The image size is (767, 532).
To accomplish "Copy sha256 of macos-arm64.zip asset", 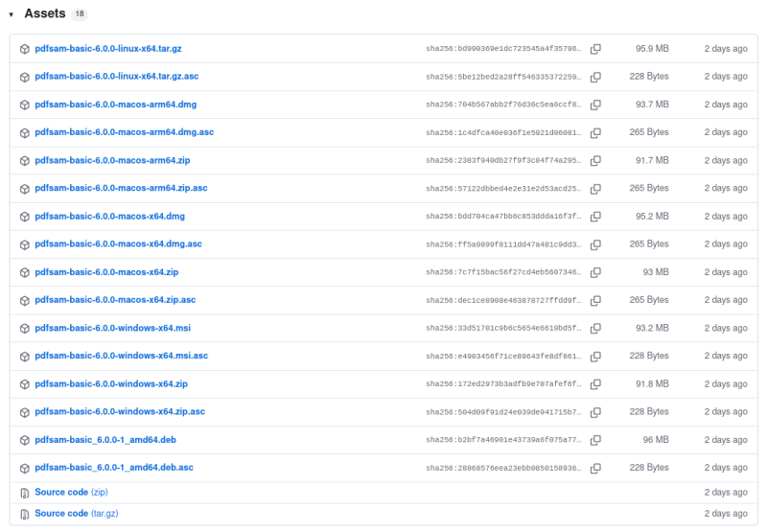I will coord(595,160).
